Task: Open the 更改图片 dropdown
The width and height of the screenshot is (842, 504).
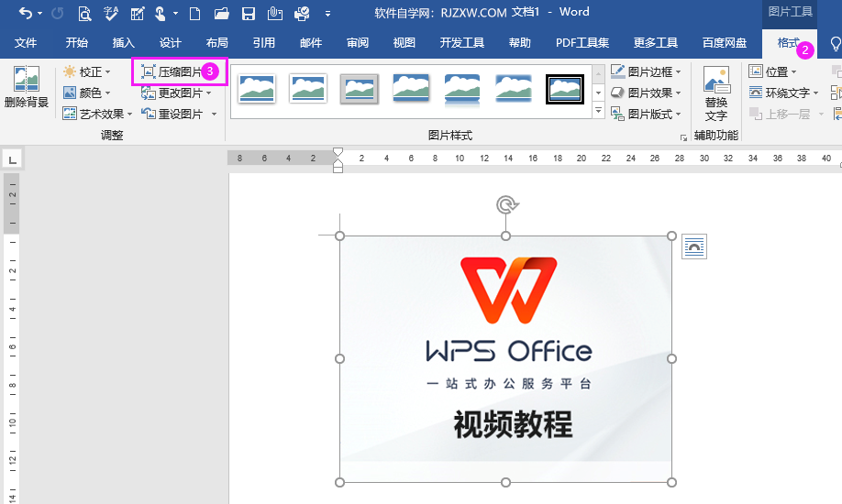Action: [x=176, y=93]
